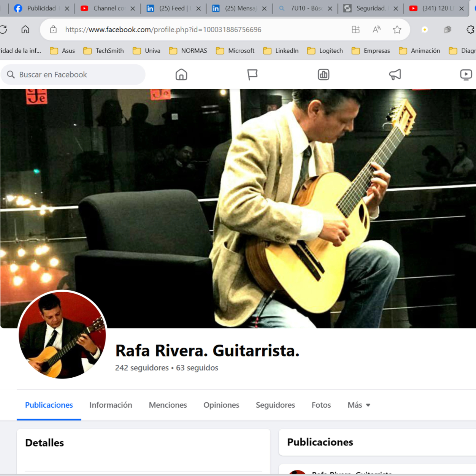The image size is (476, 476).
Task: Refresh the page with the reload icon
Action: point(3,30)
